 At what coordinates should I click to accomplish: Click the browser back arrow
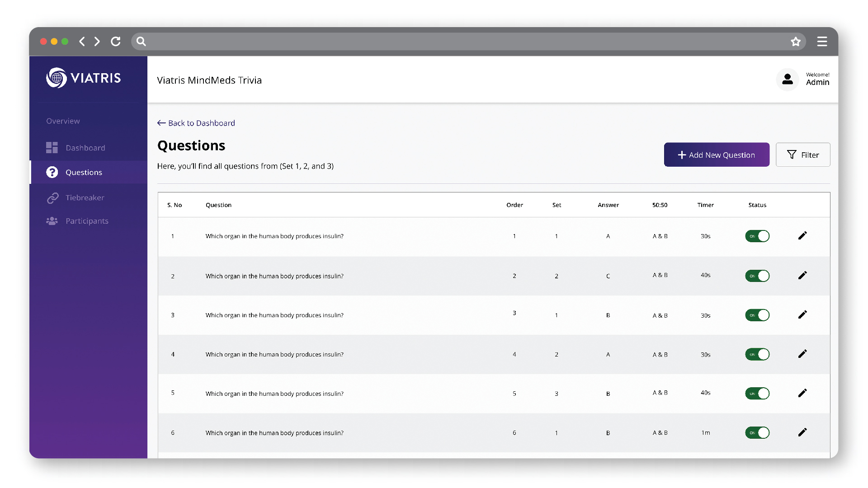(x=82, y=42)
